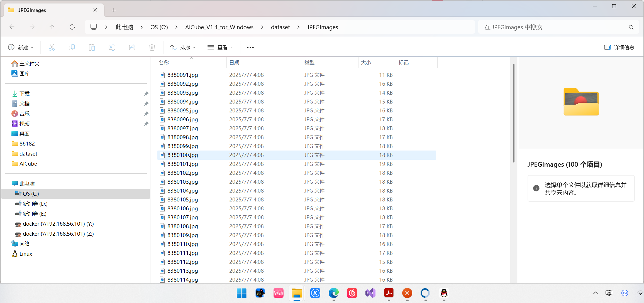
Task: Click the folder preview thumbnail
Action: point(581,102)
